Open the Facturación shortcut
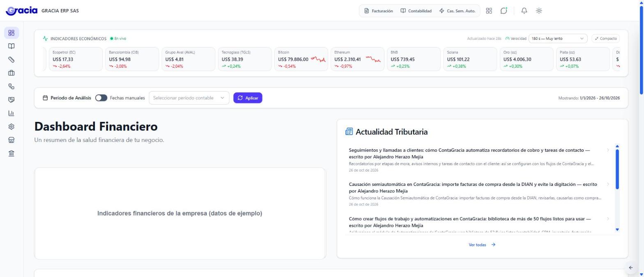The image size is (644, 277). pyautogui.click(x=378, y=11)
